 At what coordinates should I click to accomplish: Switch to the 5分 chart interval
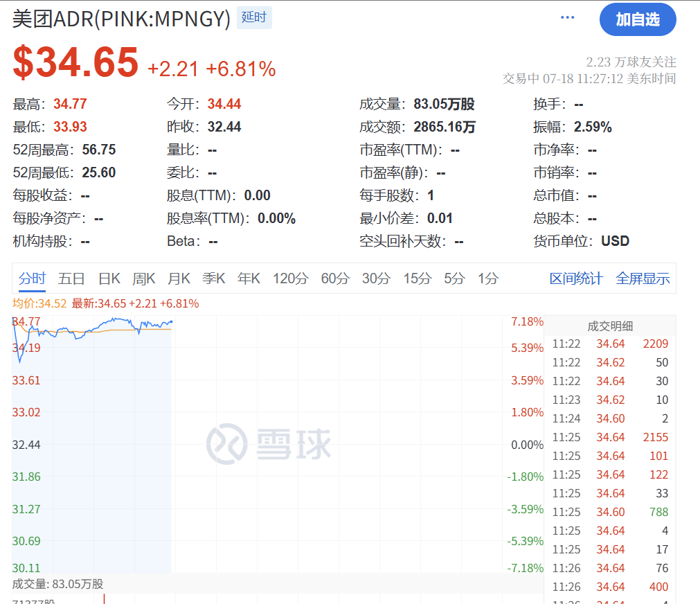tap(454, 279)
